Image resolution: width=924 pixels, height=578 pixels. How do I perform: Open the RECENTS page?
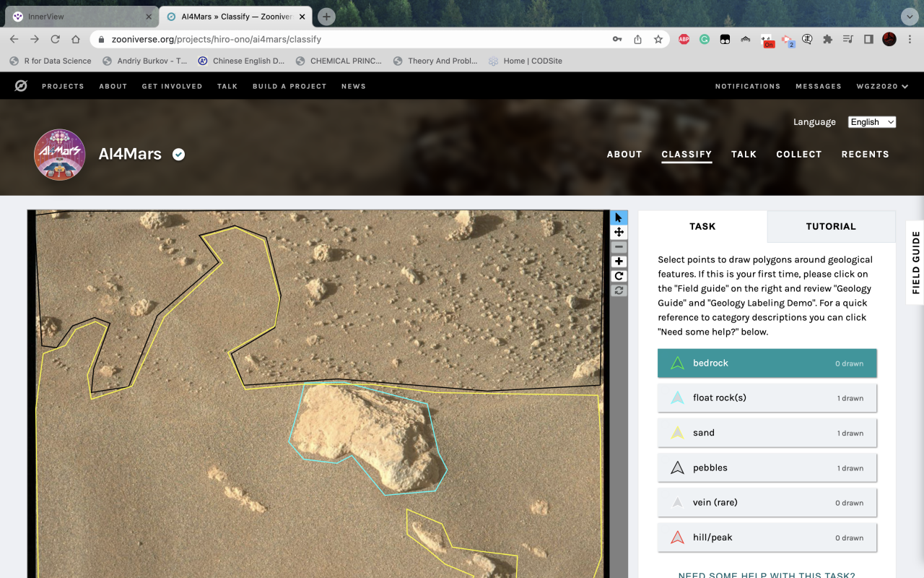pos(865,154)
